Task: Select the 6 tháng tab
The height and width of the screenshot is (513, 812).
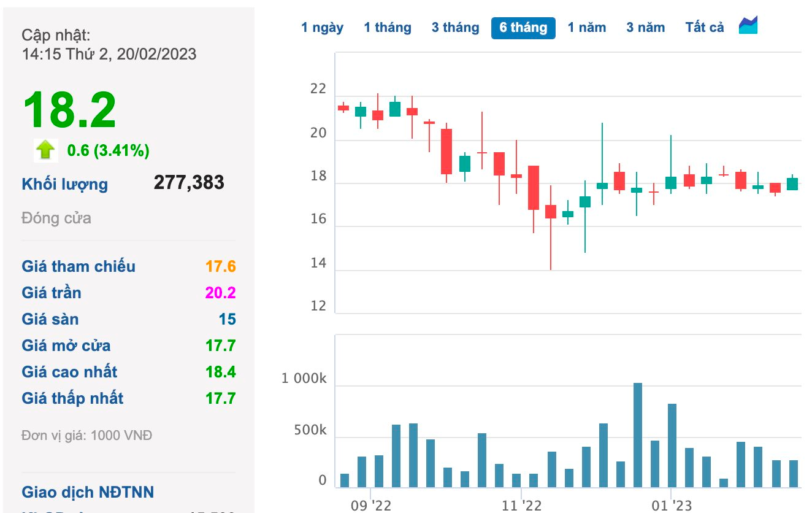Action: click(x=523, y=28)
